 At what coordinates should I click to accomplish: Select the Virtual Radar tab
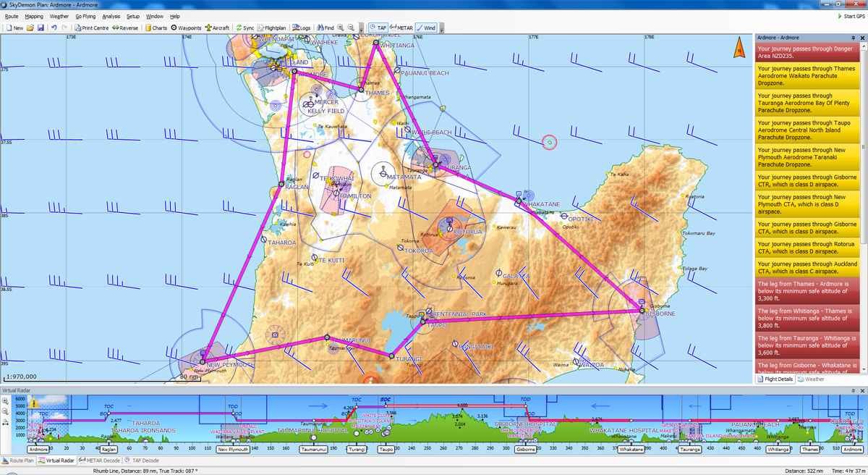(x=56, y=461)
